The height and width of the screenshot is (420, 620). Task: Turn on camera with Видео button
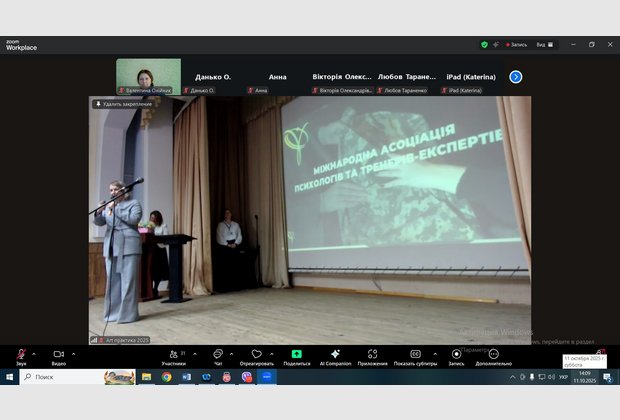(58, 355)
